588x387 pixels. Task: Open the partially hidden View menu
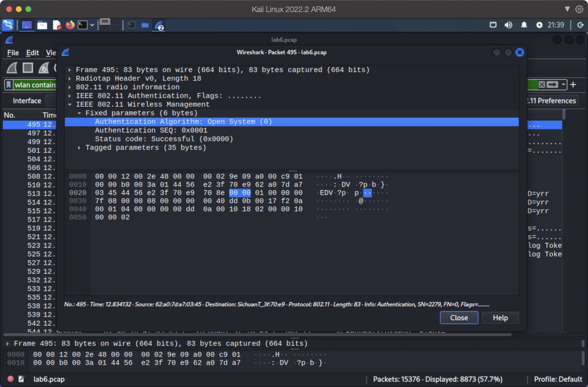[x=51, y=53]
